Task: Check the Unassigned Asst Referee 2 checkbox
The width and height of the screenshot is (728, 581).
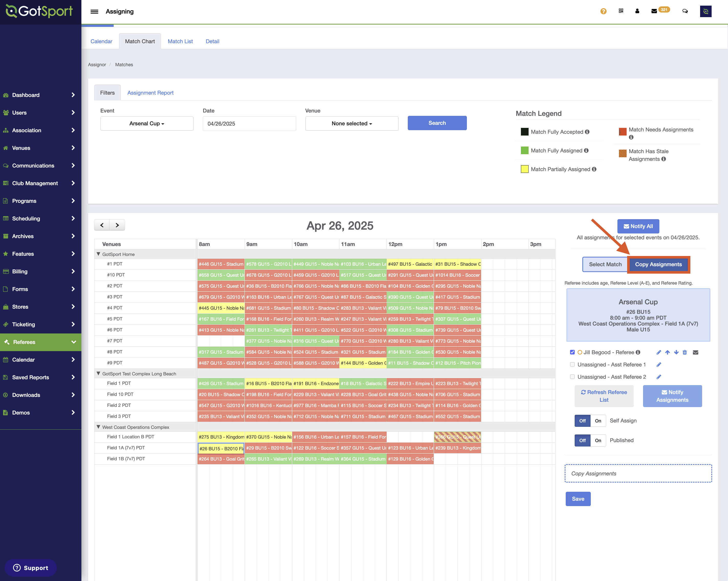Action: pos(572,377)
